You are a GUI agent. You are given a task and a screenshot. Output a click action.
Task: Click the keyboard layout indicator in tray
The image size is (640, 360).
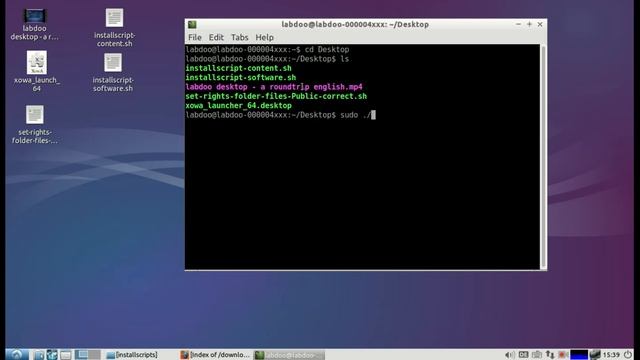click(x=524, y=354)
